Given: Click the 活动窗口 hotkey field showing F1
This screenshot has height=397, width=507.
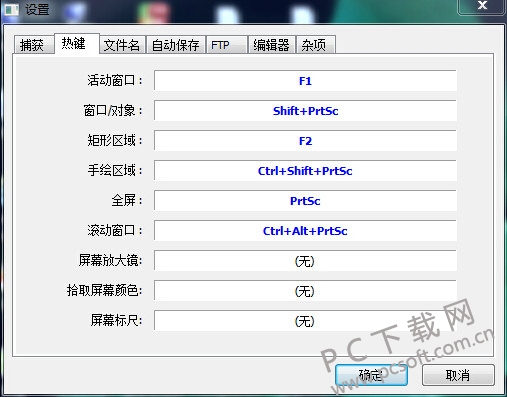Looking at the screenshot, I should [305, 81].
